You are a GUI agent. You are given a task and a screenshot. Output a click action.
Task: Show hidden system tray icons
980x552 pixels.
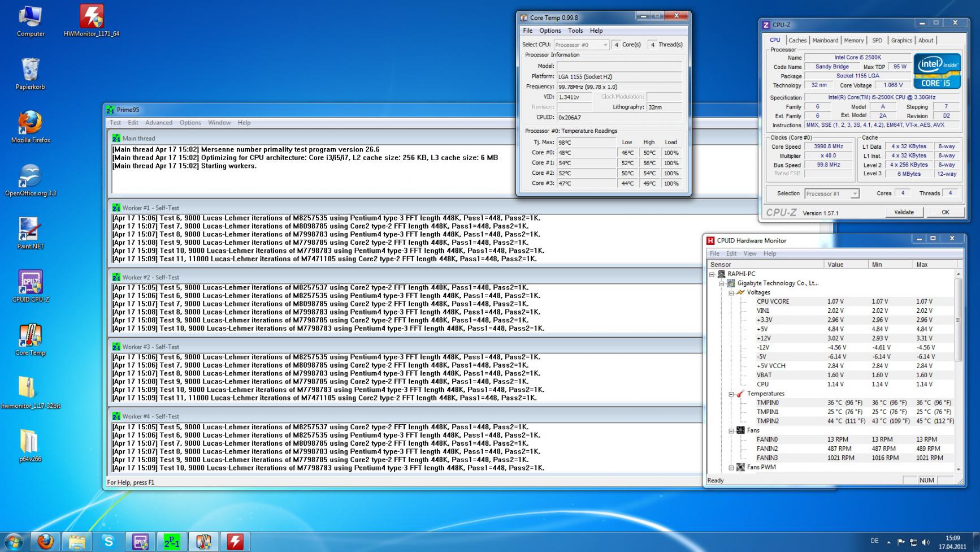pyautogui.click(x=889, y=542)
